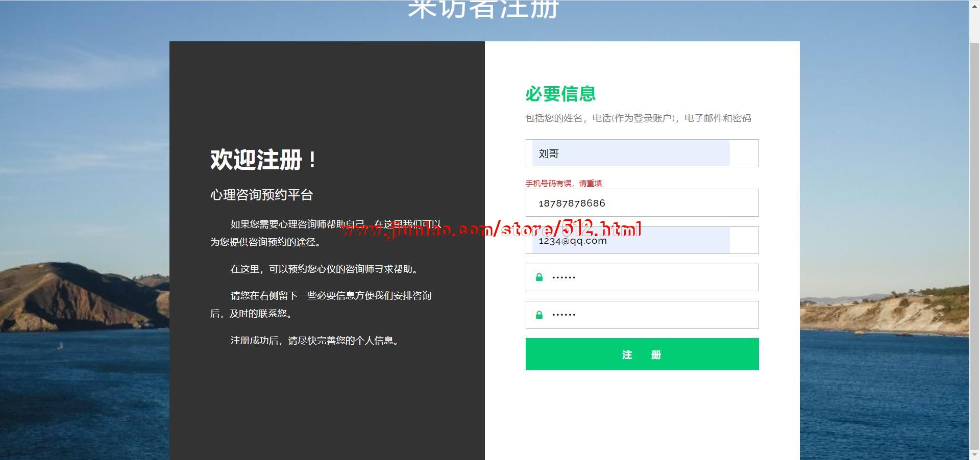The height and width of the screenshot is (460, 980).
Task: Click the red 手机号码有误 error message
Action: click(563, 184)
